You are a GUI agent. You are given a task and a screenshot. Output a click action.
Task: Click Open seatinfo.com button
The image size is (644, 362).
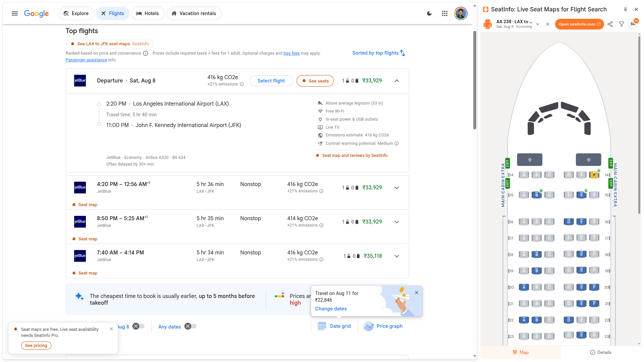tap(579, 24)
